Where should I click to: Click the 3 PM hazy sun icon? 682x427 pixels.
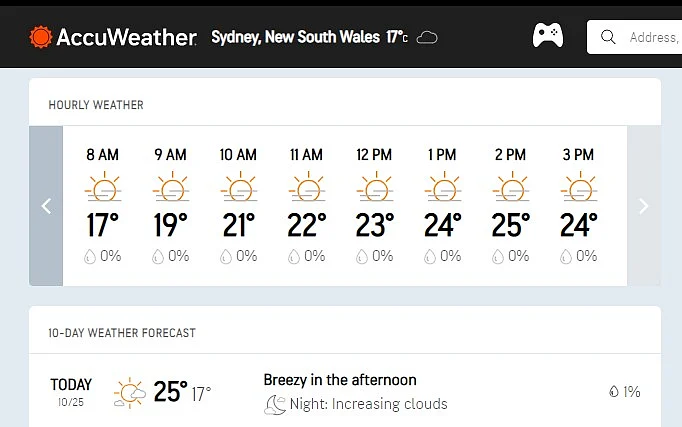click(578, 188)
